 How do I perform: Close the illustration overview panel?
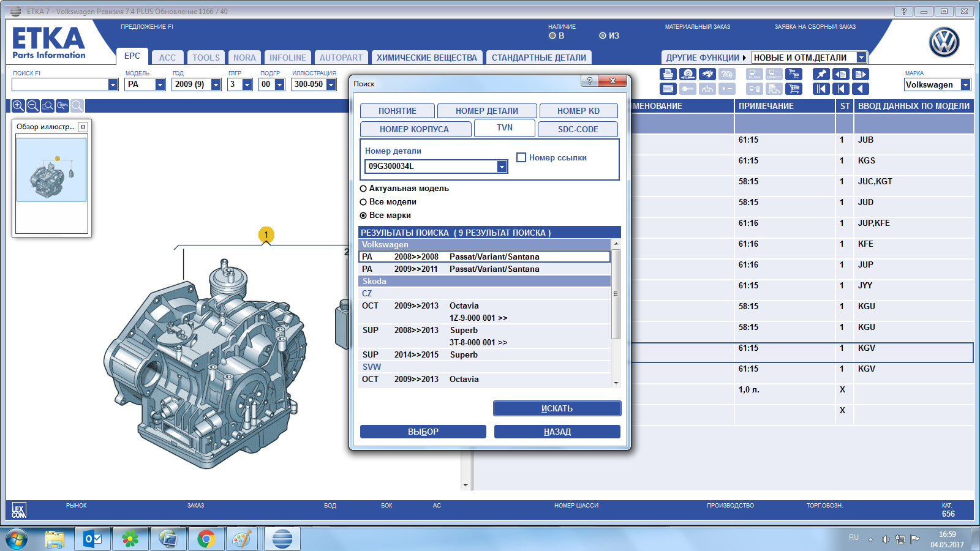click(83, 127)
